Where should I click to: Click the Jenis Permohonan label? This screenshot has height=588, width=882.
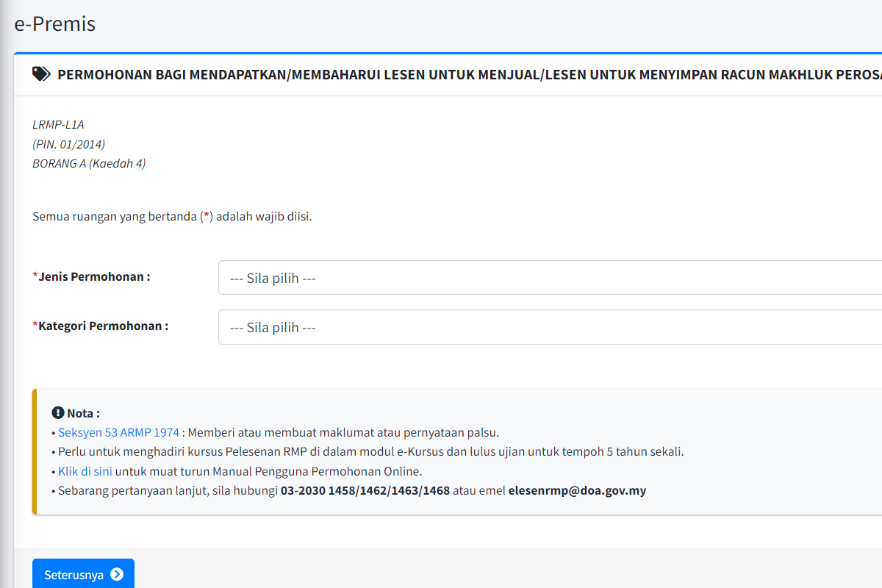point(92,277)
